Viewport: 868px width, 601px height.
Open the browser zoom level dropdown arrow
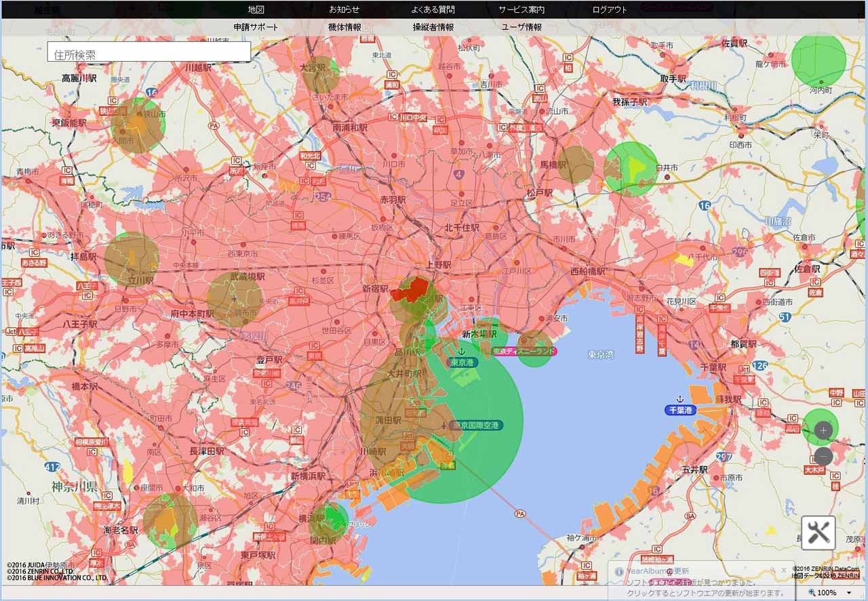tap(849, 593)
